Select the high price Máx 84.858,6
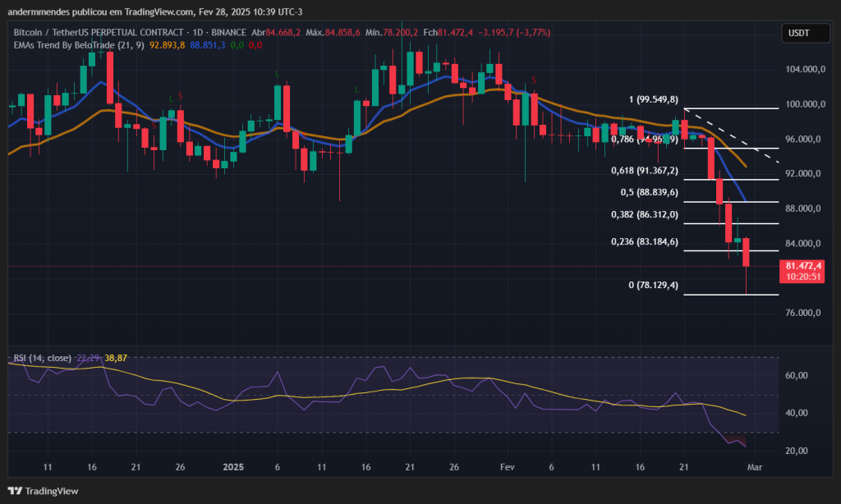This screenshot has height=504, width=841. click(333, 33)
